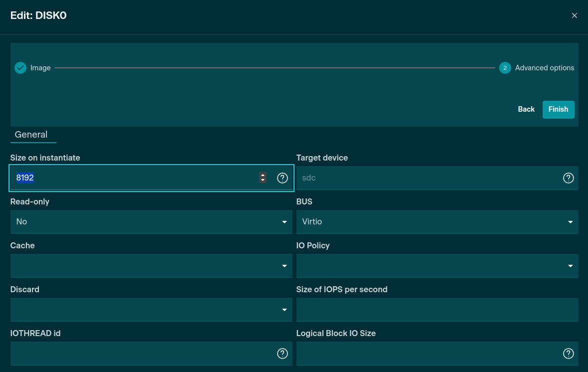Open the Cache dropdown
Image resolution: width=588 pixels, height=372 pixels.
click(x=151, y=266)
